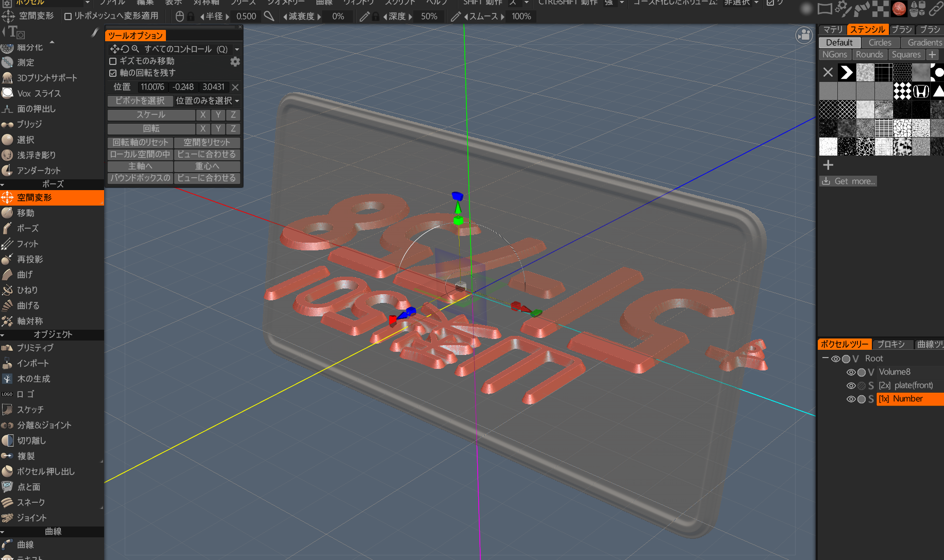Toggle visibility of Number layer
This screenshot has width=944, height=560.
851,399
